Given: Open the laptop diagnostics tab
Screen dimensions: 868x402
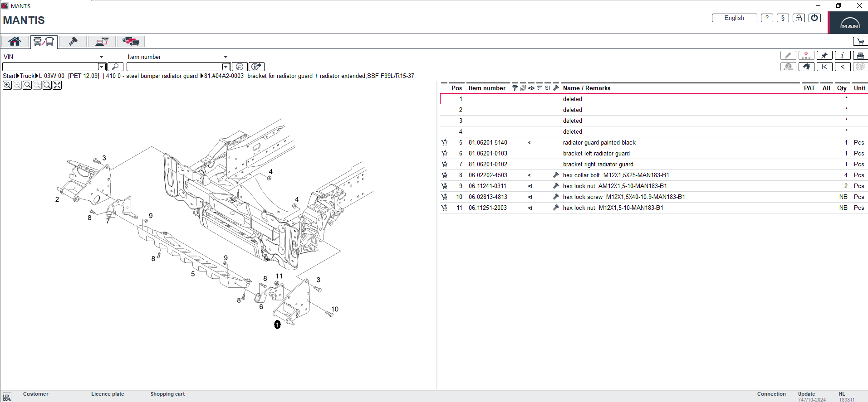Looking at the screenshot, I should click(x=102, y=42).
